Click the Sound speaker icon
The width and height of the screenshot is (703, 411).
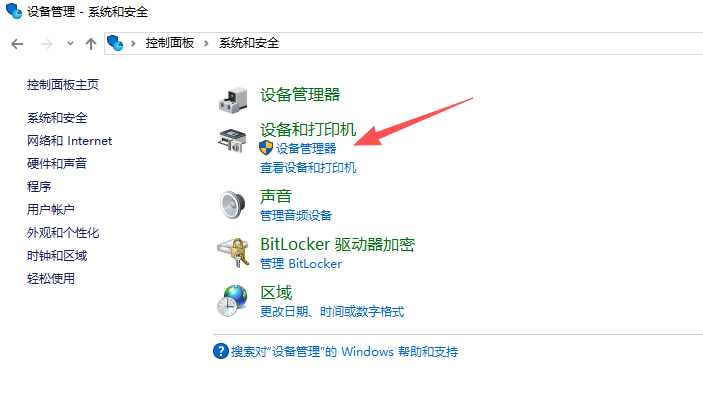point(232,205)
